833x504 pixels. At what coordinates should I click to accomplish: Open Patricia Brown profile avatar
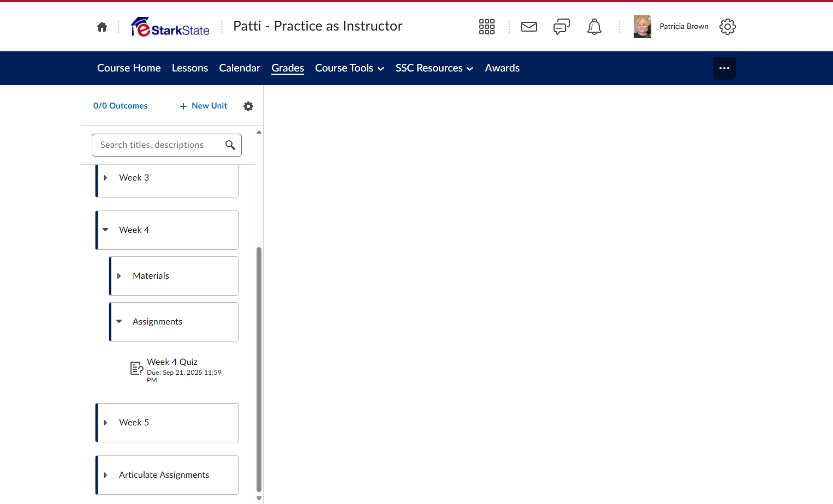pos(642,27)
